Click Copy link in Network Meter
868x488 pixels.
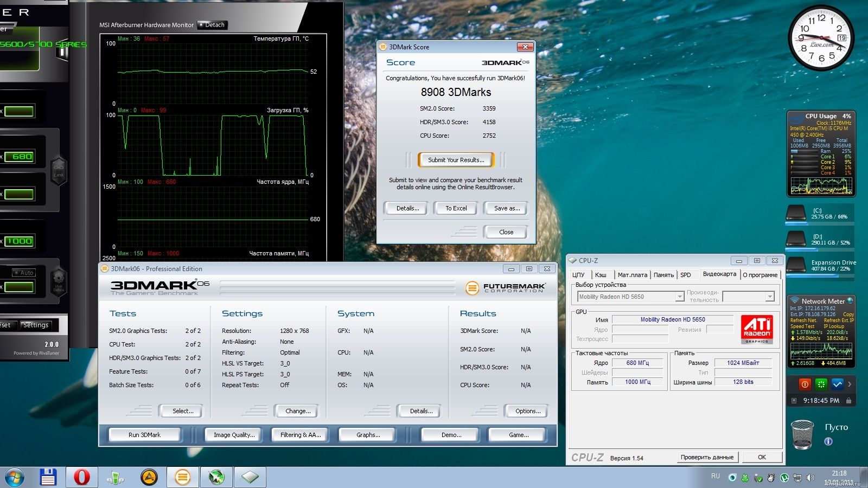(x=848, y=314)
